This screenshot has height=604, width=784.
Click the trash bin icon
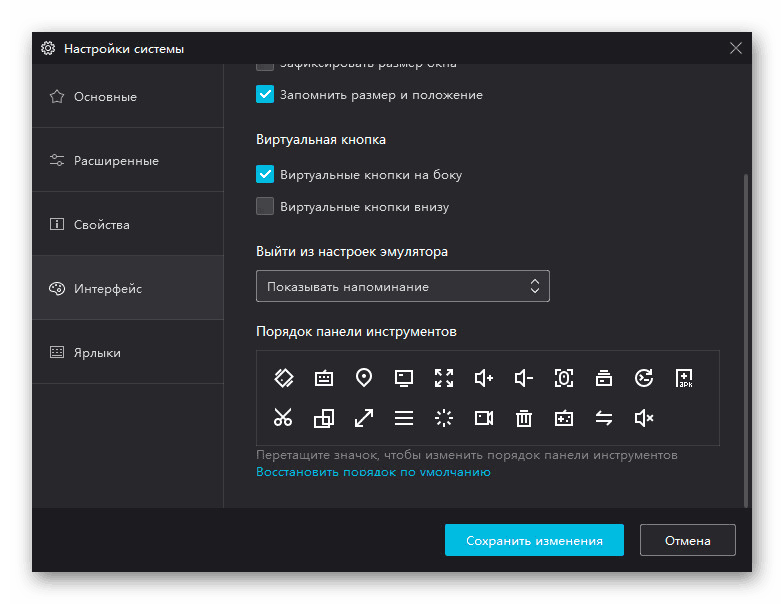click(x=524, y=418)
